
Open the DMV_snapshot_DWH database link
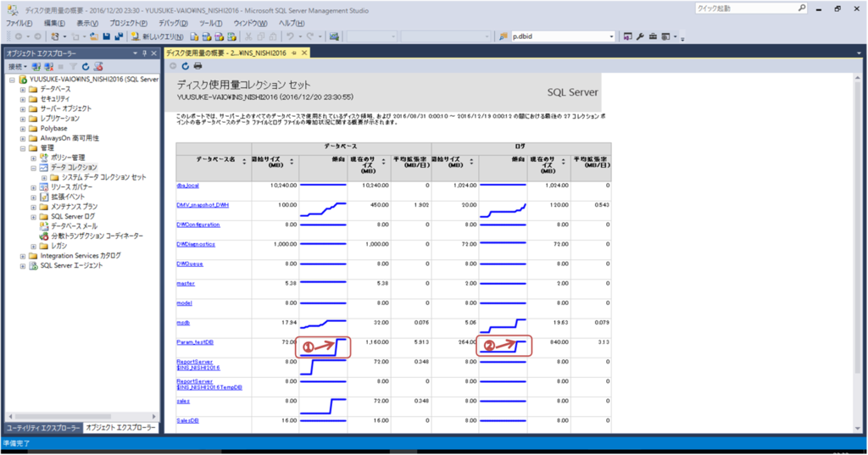pyautogui.click(x=203, y=205)
